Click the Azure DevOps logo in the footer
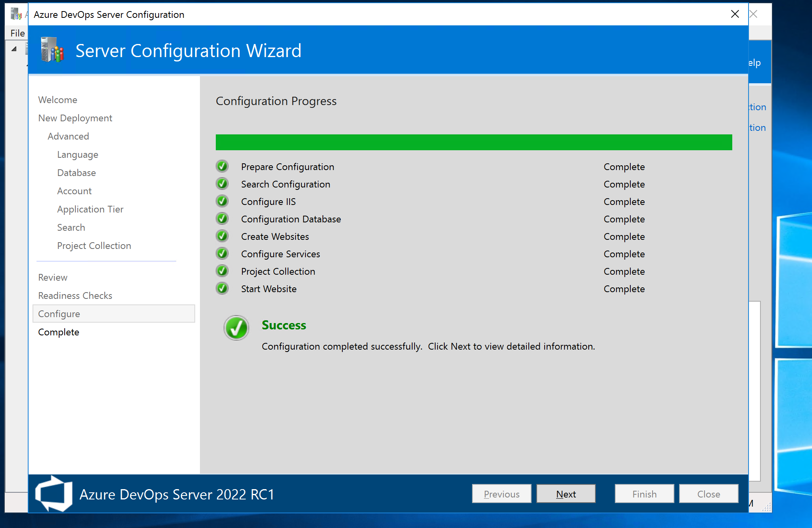The height and width of the screenshot is (528, 812). coord(54,494)
